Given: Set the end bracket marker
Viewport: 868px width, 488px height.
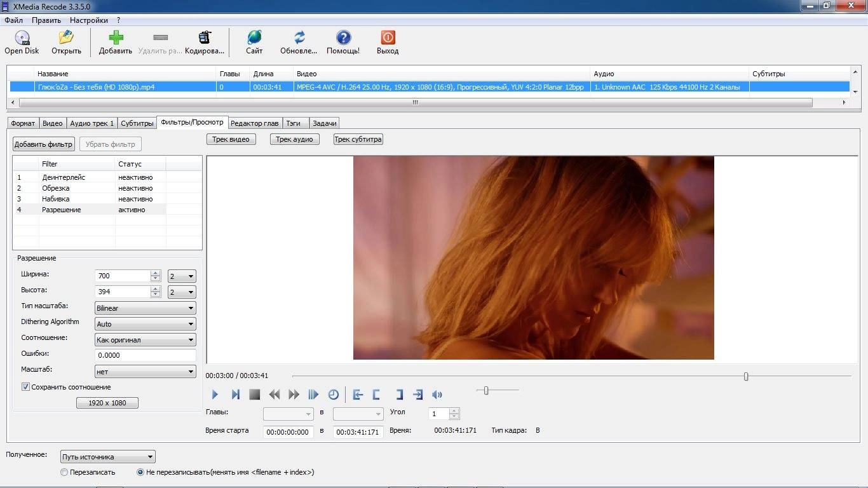Looking at the screenshot, I should click(399, 395).
